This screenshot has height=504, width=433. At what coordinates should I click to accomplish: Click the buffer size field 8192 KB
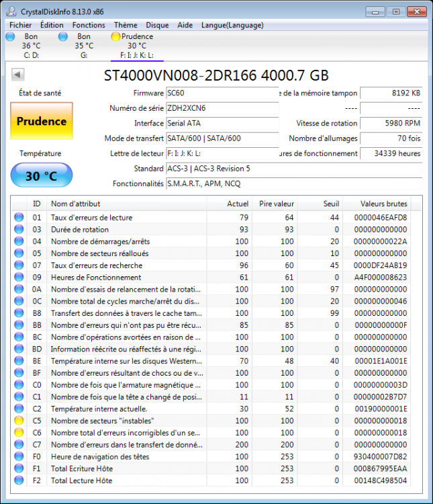tap(391, 93)
